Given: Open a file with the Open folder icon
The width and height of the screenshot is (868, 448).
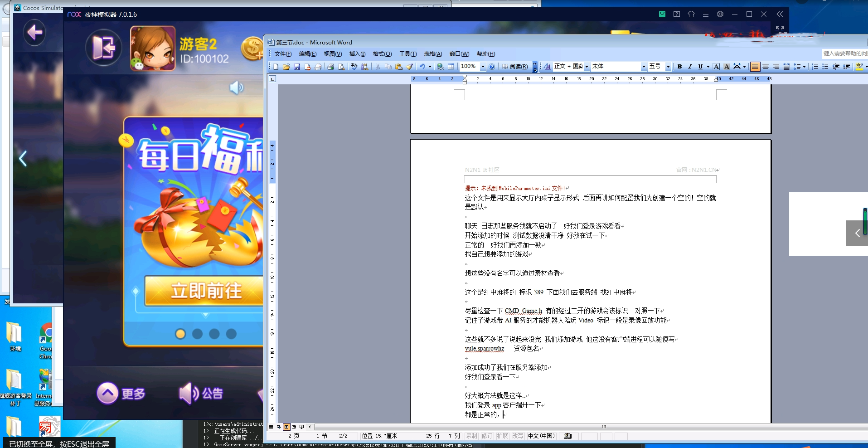Looking at the screenshot, I should pos(286,67).
